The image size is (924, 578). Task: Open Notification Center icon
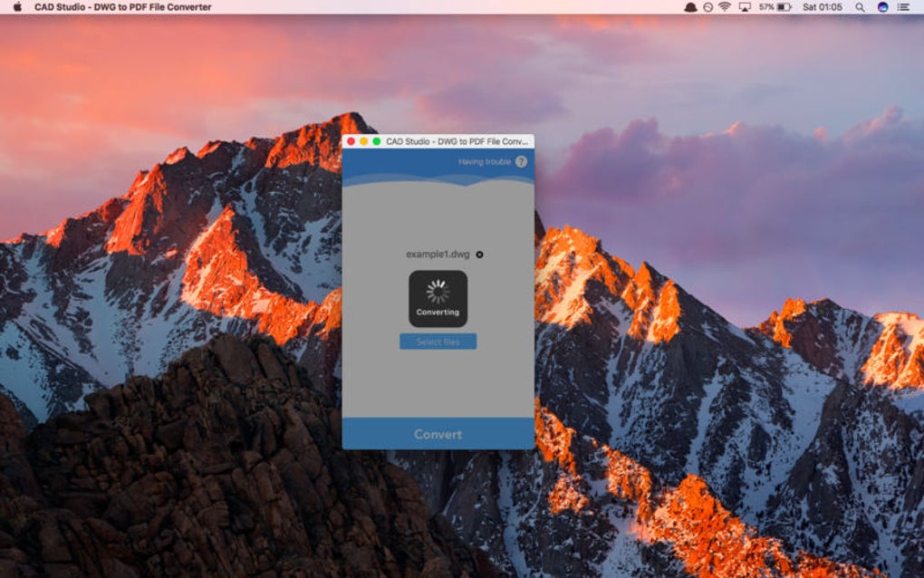pos(905,9)
